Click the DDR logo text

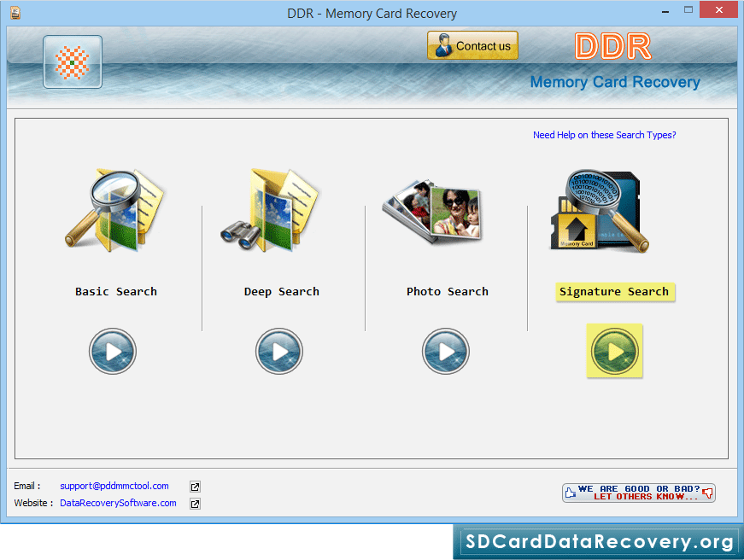click(613, 46)
